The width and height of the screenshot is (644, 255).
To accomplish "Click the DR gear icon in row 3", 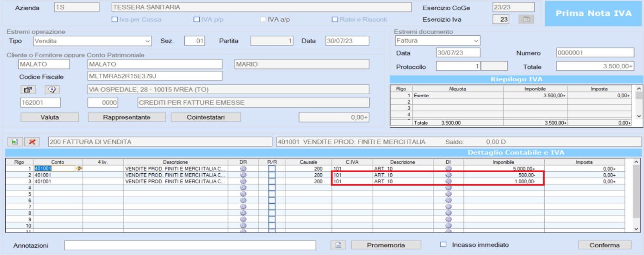I will (243, 181).
